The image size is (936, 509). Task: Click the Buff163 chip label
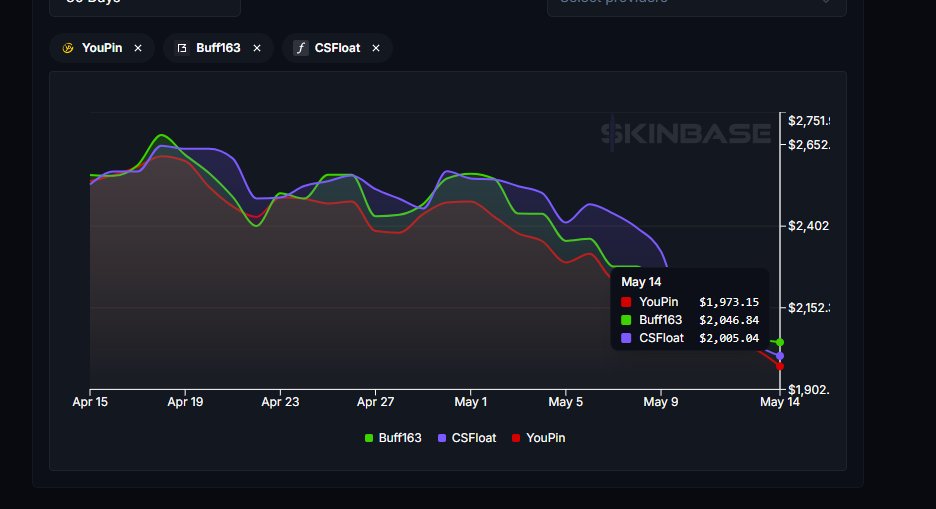click(218, 48)
